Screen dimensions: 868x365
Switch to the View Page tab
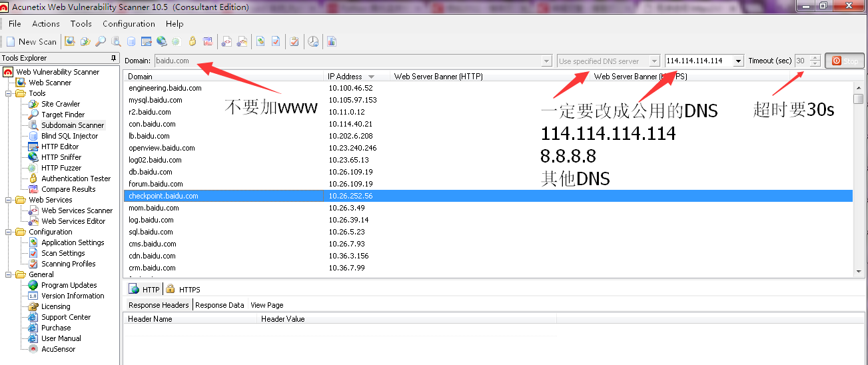[267, 305]
